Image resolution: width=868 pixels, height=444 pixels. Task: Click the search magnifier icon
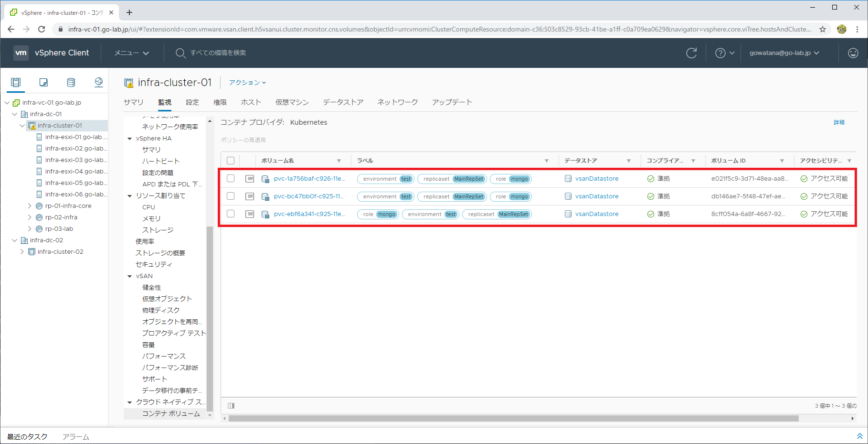pos(180,53)
